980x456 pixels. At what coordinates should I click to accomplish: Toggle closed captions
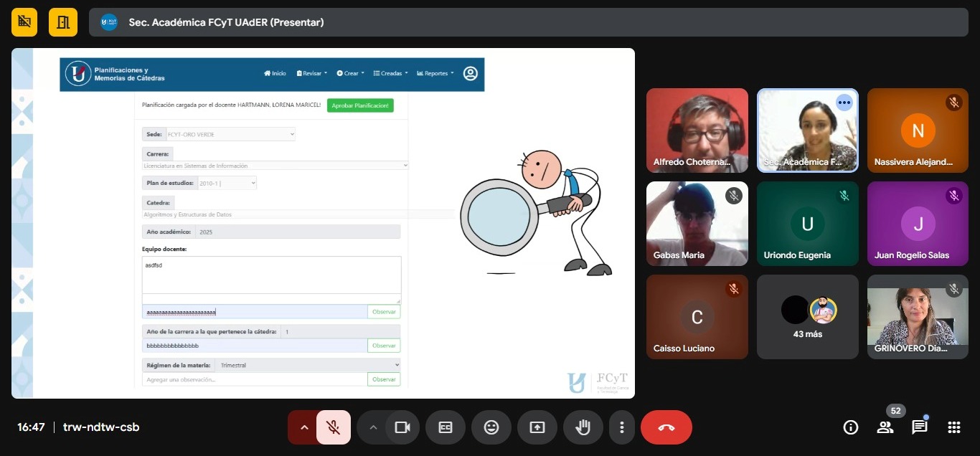coord(446,427)
